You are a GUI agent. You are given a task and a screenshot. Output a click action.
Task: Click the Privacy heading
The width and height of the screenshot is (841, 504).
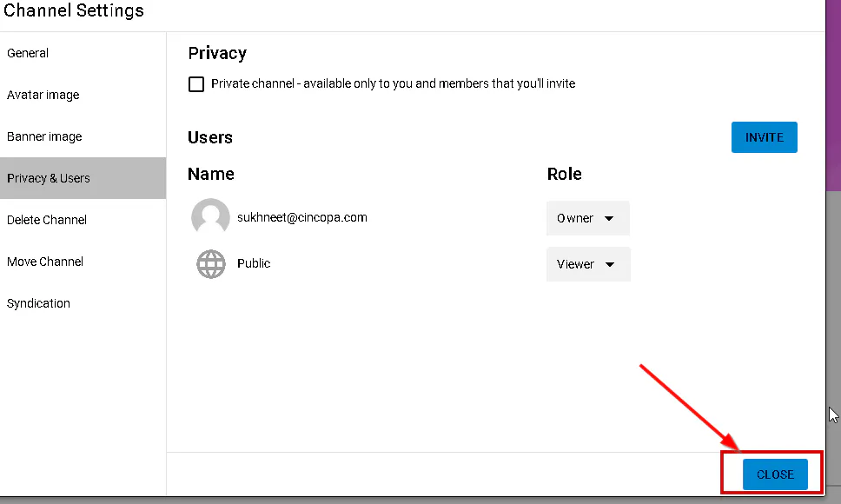click(217, 53)
